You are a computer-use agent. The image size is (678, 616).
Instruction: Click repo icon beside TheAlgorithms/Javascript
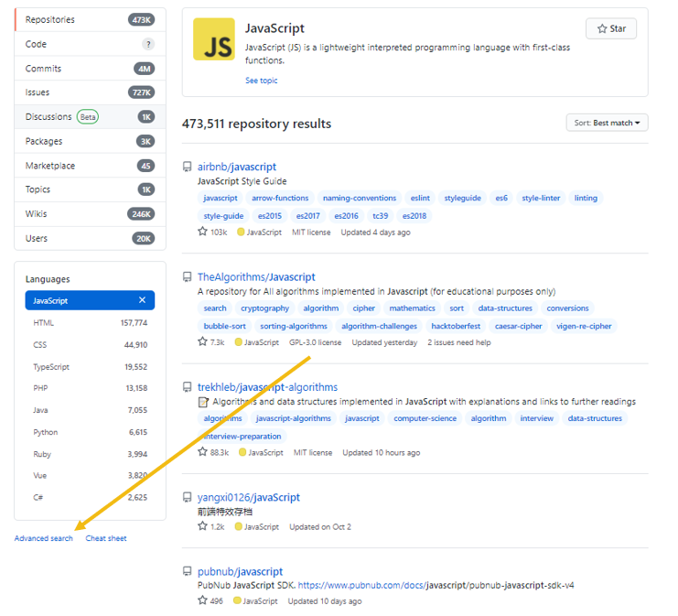coord(188,277)
